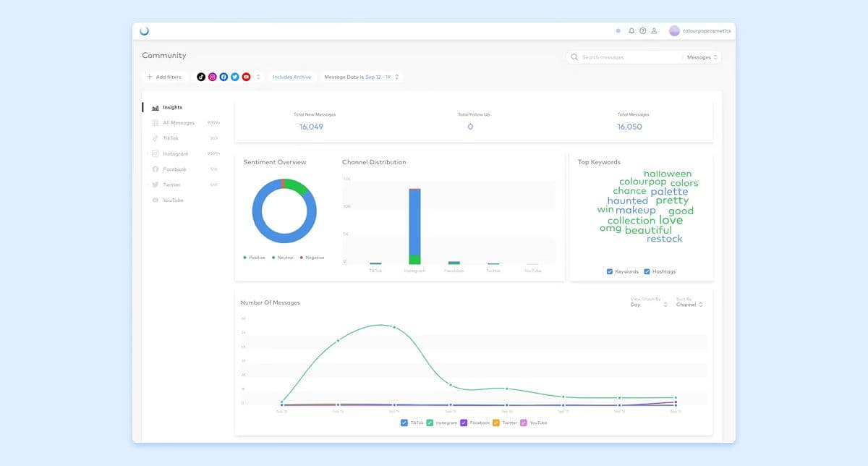The image size is (868, 466).
Task: Open the channel selector chevron
Action: [258, 77]
